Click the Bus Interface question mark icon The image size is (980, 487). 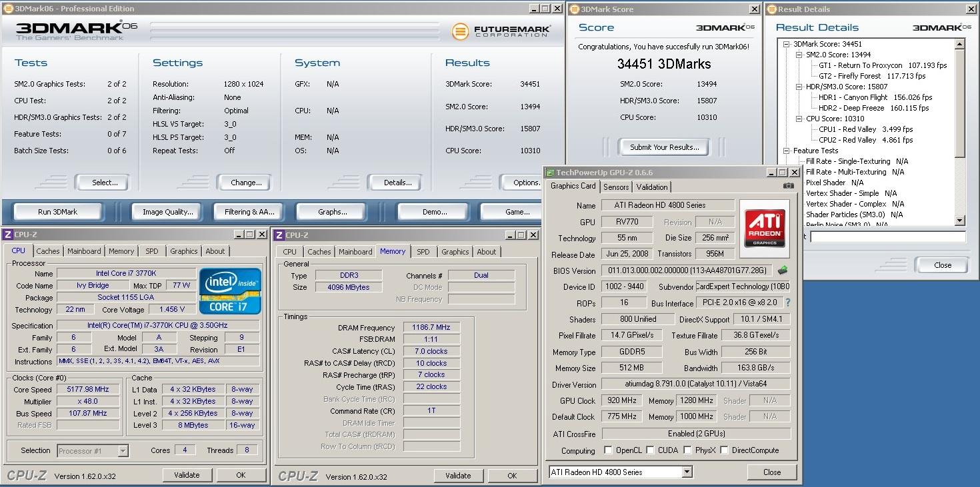pyautogui.click(x=787, y=303)
